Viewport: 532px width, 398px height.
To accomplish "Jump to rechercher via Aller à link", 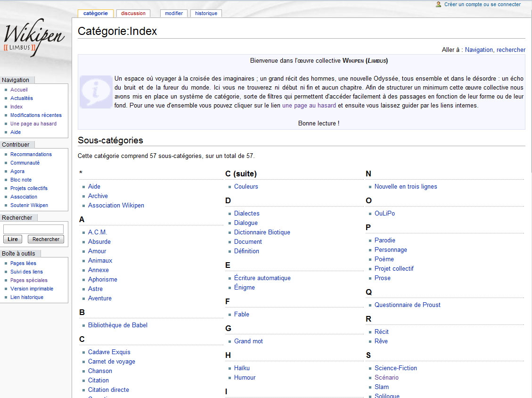I will 511,50.
